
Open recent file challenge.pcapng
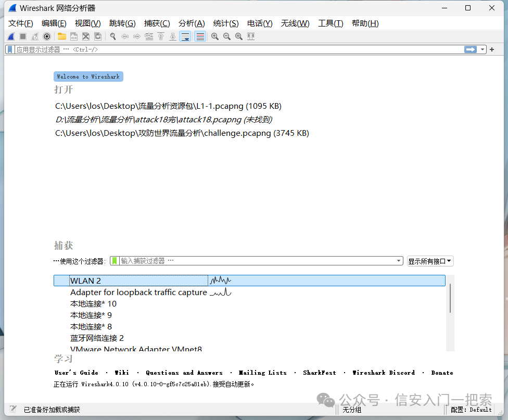(182, 133)
